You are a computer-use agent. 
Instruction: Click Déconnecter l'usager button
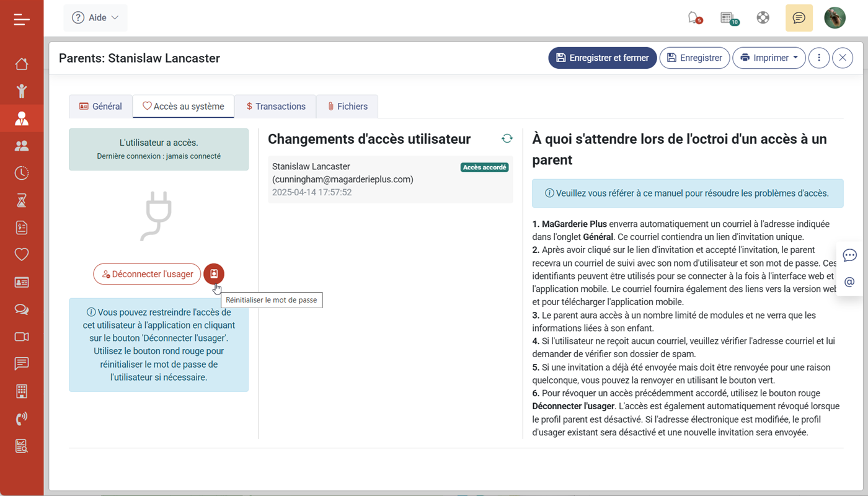coord(148,274)
